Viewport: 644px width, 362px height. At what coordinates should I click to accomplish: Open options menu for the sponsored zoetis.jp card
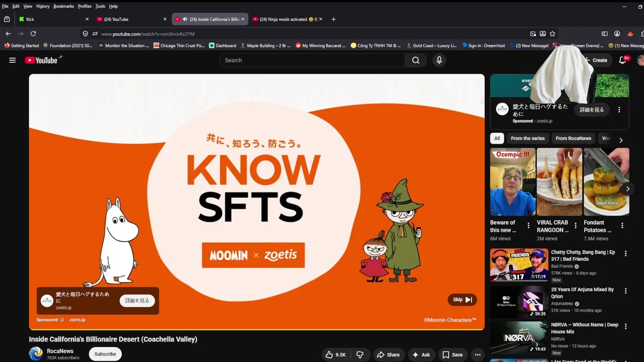[619, 110]
